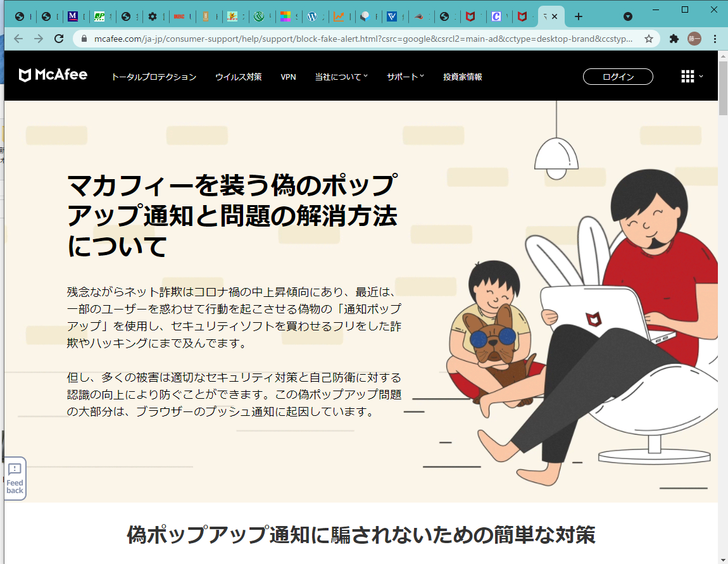Go to the VPN menu item

[x=288, y=77]
